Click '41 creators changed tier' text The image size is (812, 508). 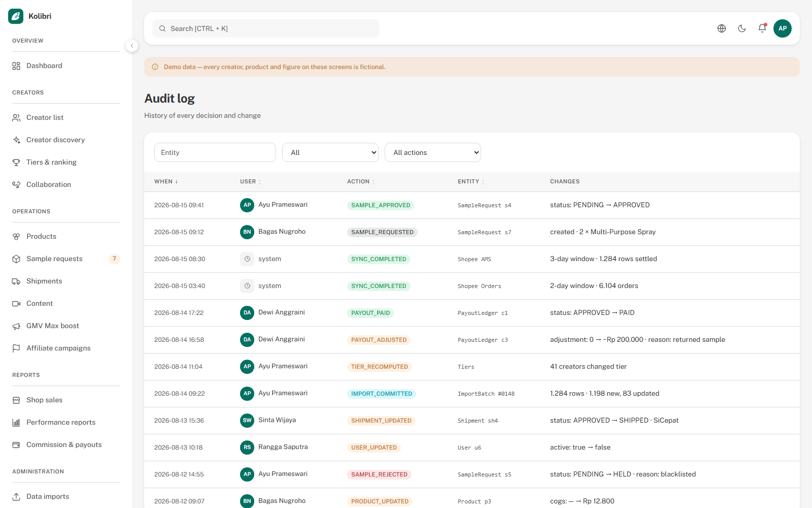[588, 366]
